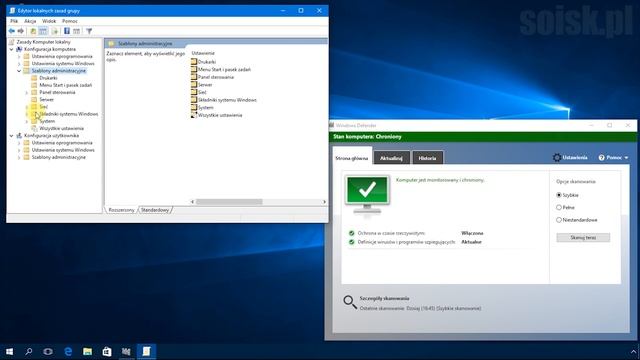The width and height of the screenshot is (640, 360).
Task: Collapse the highlighted Szablony administracyjne node
Action: (x=19, y=71)
